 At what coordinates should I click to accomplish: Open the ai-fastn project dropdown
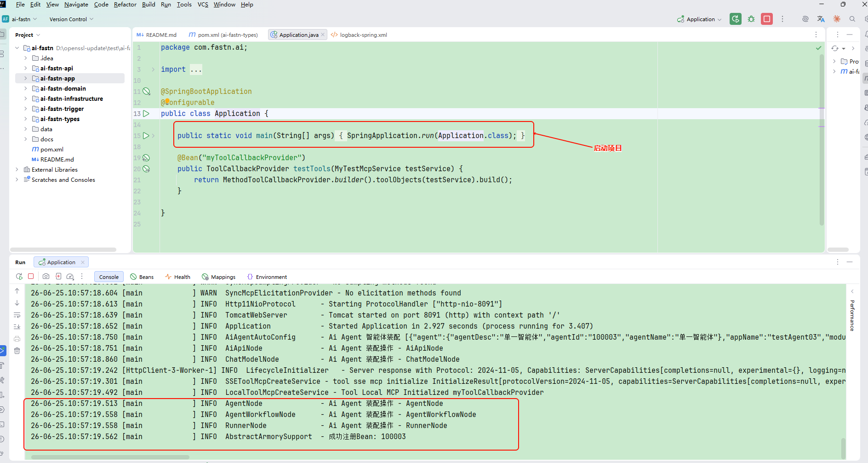point(20,19)
